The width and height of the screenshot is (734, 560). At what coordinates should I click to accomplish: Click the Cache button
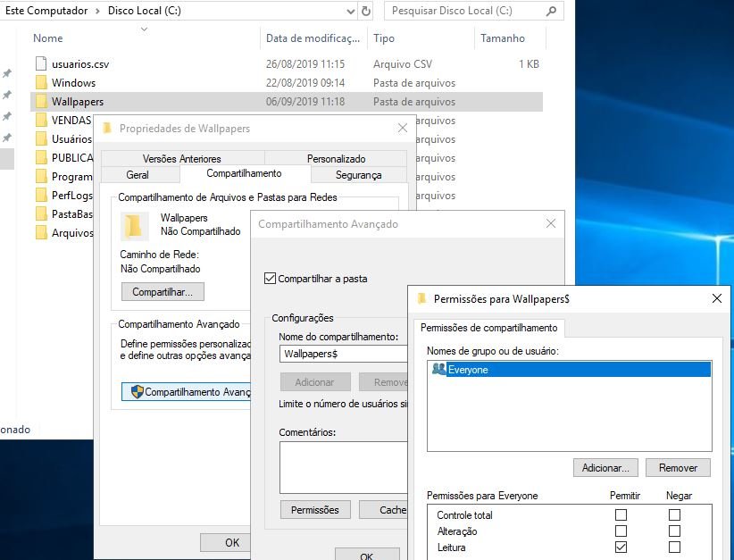click(x=383, y=509)
